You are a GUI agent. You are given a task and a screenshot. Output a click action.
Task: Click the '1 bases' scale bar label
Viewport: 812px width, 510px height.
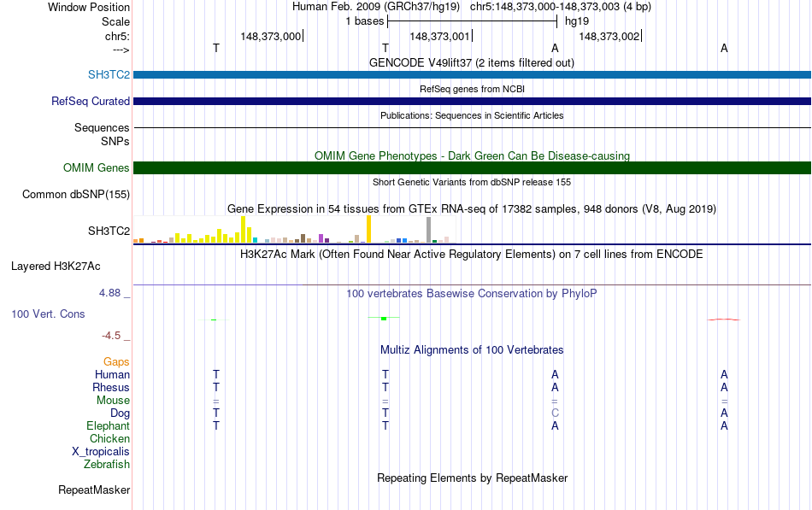point(365,21)
